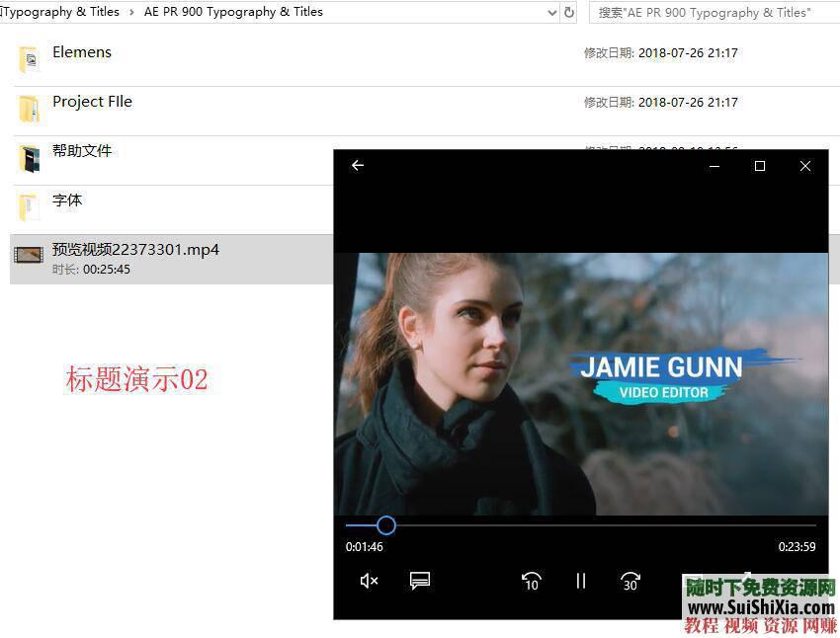Resume playback with the pause toggle
Image resolution: width=840 pixels, height=638 pixels.
tap(581, 581)
